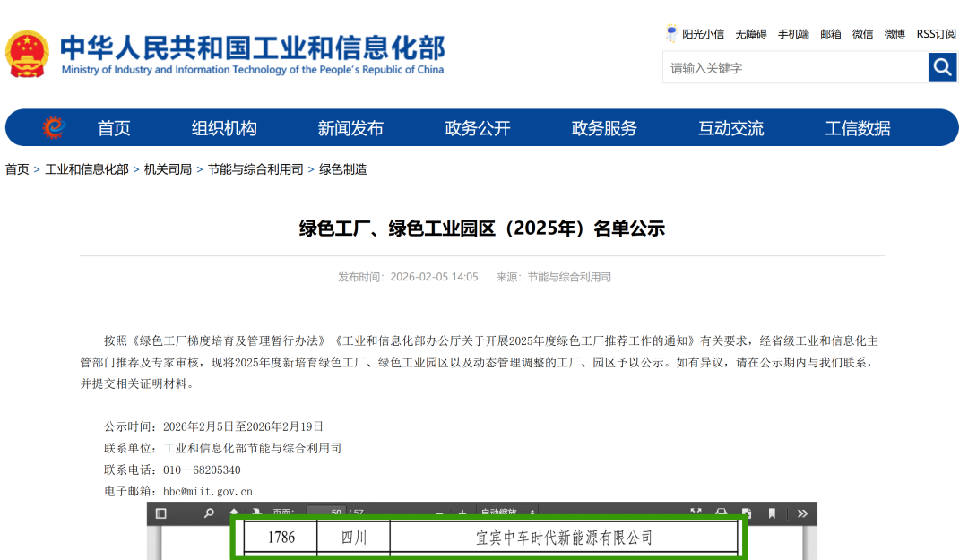
Task: Click the 节能与综合利用司 breadcrumb link
Action: pos(255,169)
